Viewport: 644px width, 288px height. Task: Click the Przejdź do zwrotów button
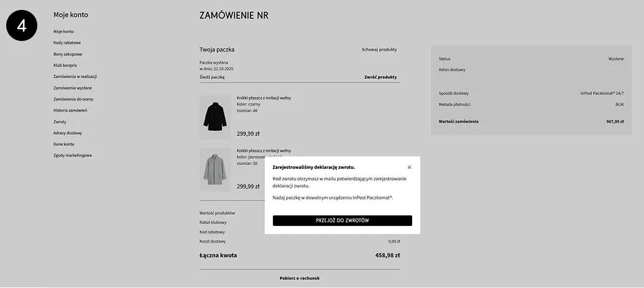(x=342, y=220)
